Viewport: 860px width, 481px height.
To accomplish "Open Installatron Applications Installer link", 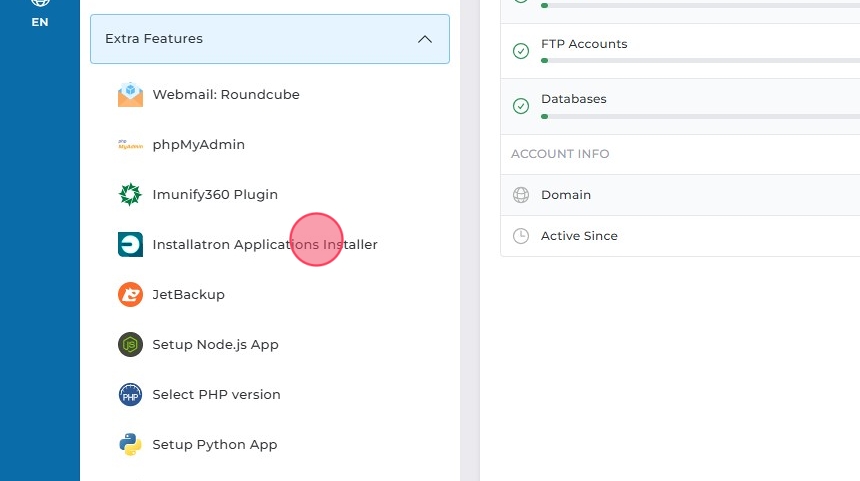I will [265, 245].
